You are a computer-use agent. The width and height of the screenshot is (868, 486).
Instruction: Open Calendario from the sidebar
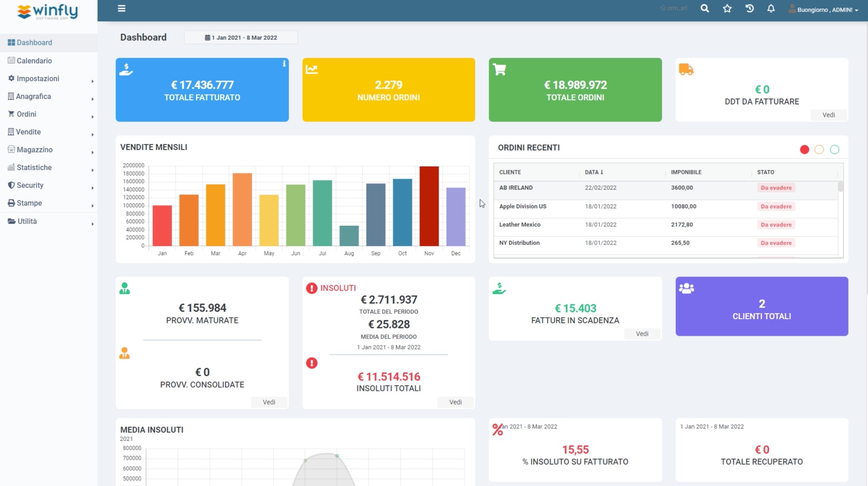coord(34,61)
